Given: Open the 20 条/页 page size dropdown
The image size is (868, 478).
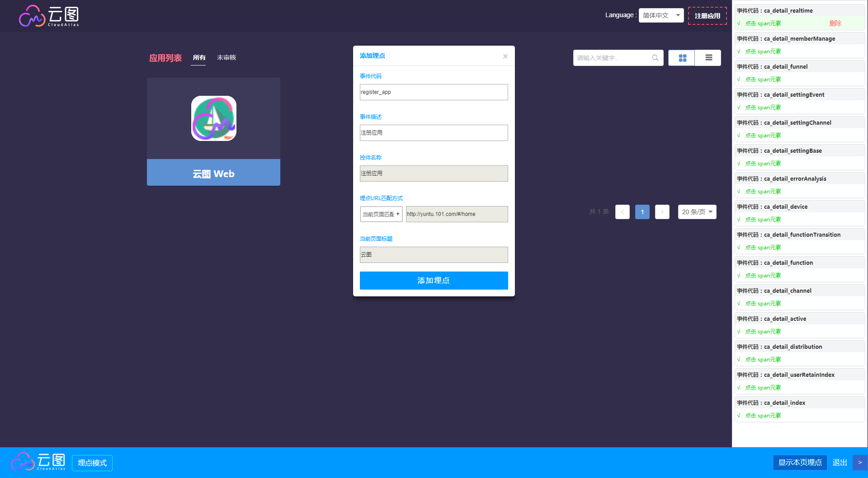Looking at the screenshot, I should point(697,212).
